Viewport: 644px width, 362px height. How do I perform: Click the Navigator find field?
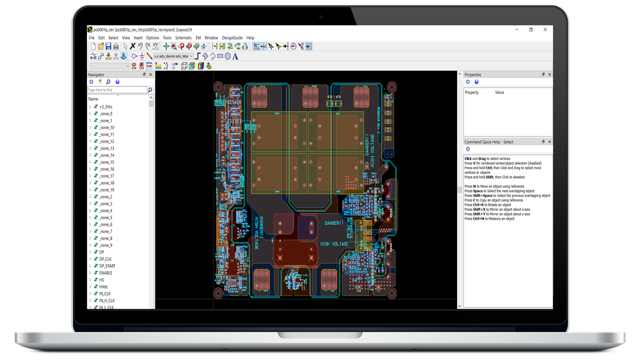click(117, 90)
